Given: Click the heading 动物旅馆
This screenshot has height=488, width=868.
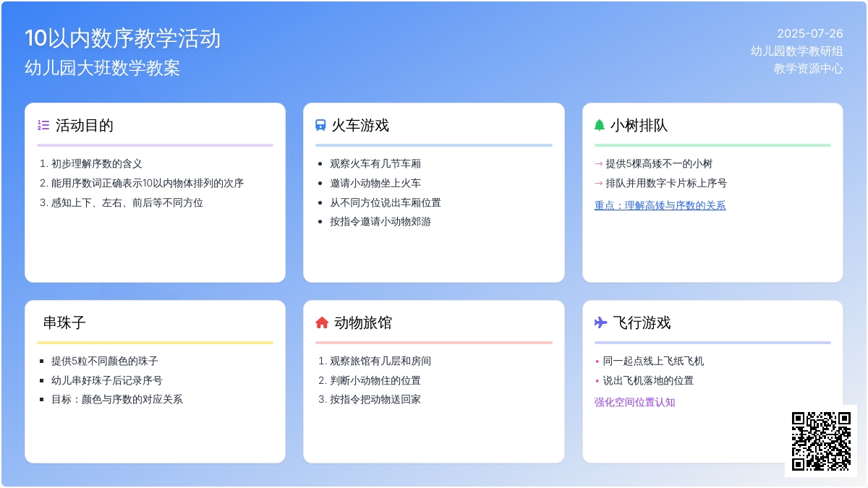Looking at the screenshot, I should [x=363, y=322].
